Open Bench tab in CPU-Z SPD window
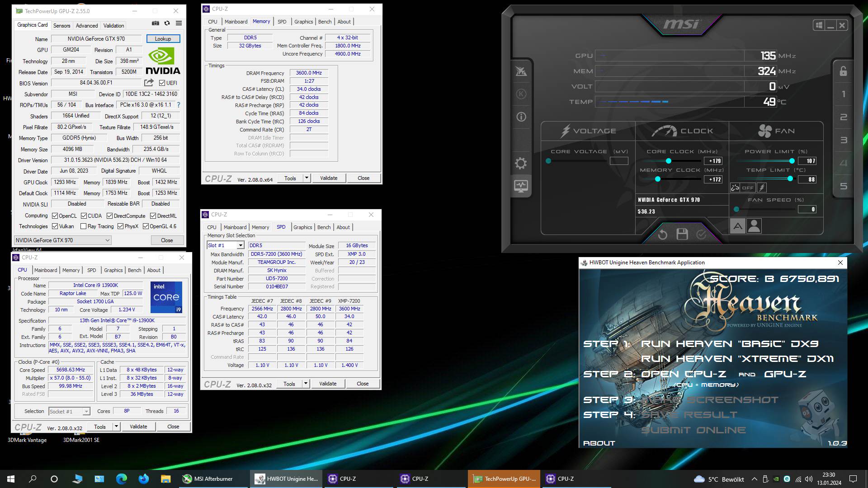Screen dimensions: 868x488 point(324,227)
